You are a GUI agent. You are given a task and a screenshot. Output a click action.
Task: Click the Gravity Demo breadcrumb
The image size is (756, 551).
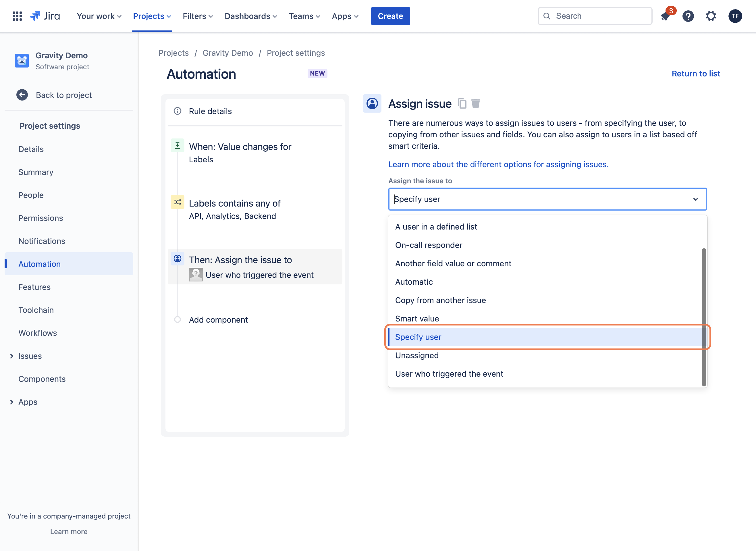[228, 53]
